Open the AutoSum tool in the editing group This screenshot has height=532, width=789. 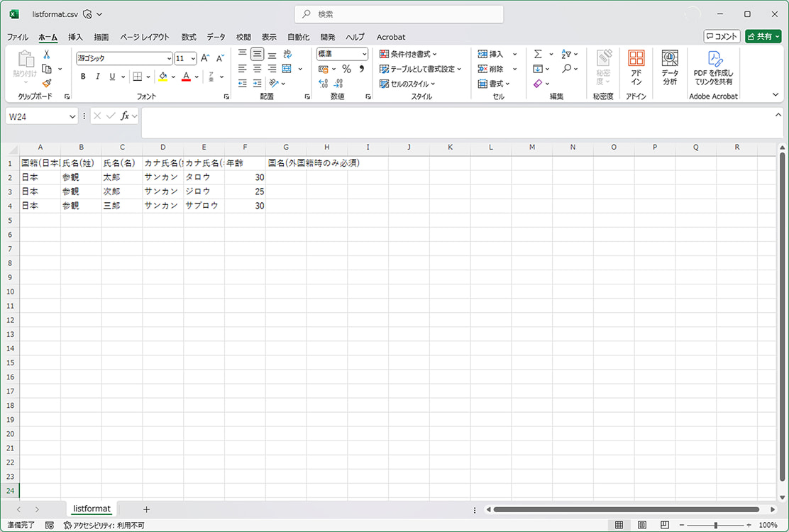coord(539,53)
